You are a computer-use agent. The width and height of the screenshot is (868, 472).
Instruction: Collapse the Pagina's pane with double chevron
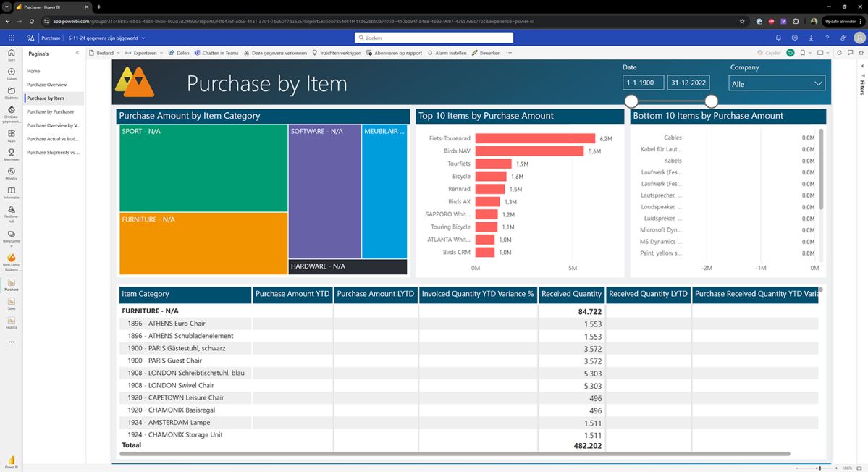tap(77, 53)
